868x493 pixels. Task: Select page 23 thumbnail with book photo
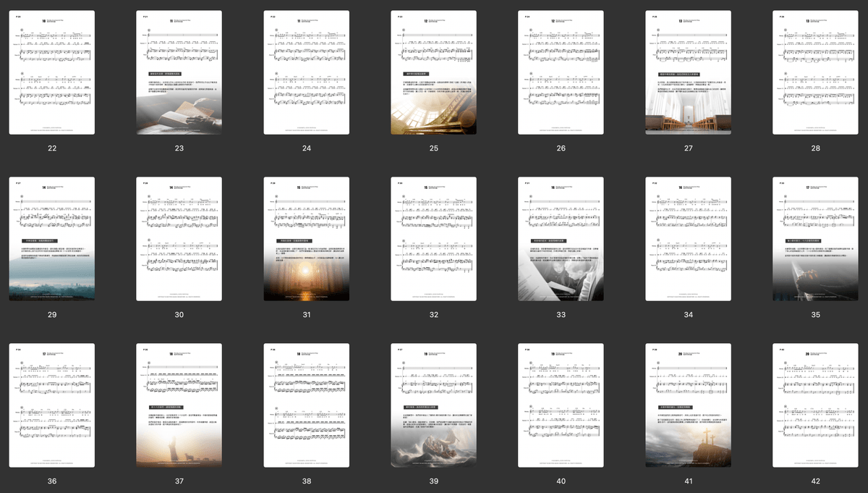click(179, 72)
